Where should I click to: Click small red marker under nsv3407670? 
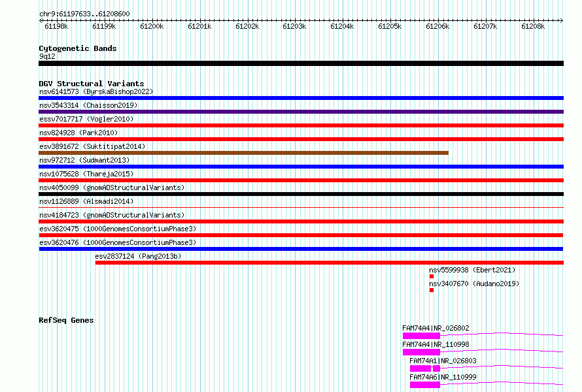pyautogui.click(x=432, y=290)
